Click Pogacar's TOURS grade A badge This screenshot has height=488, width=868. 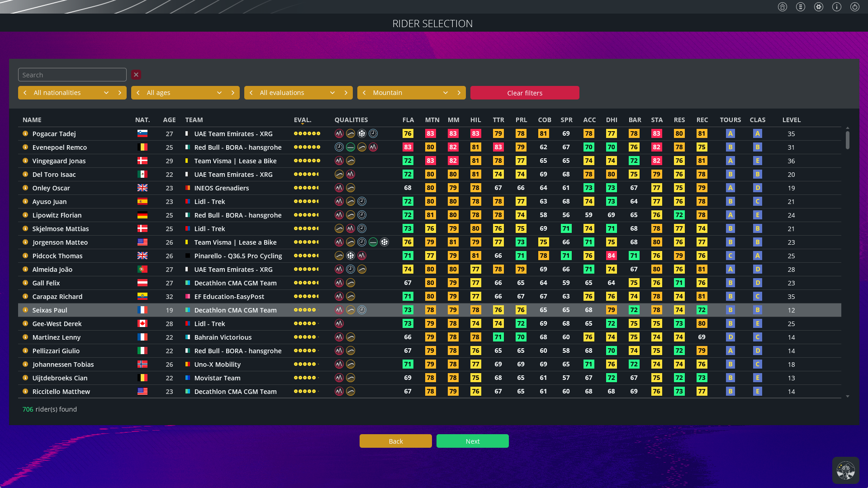point(730,133)
